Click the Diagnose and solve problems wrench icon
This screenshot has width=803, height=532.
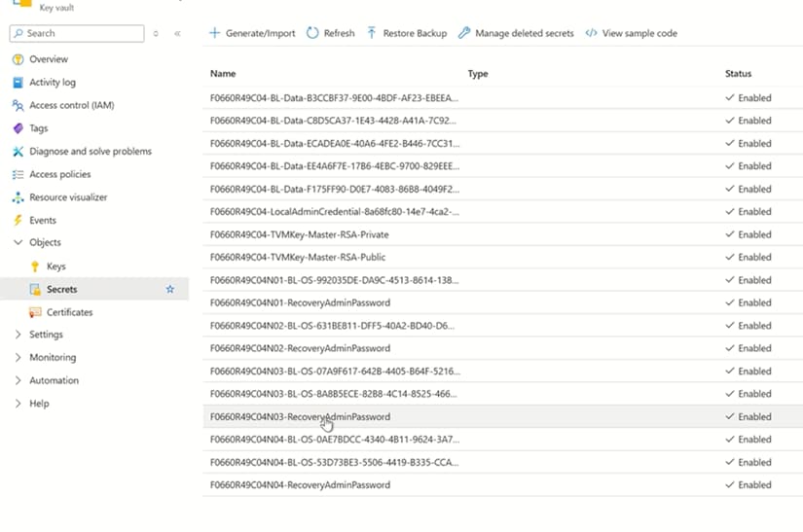(x=18, y=152)
